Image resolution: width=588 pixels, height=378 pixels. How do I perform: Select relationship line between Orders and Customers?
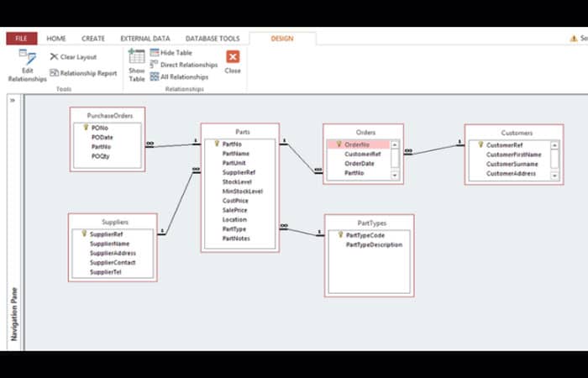pos(434,150)
